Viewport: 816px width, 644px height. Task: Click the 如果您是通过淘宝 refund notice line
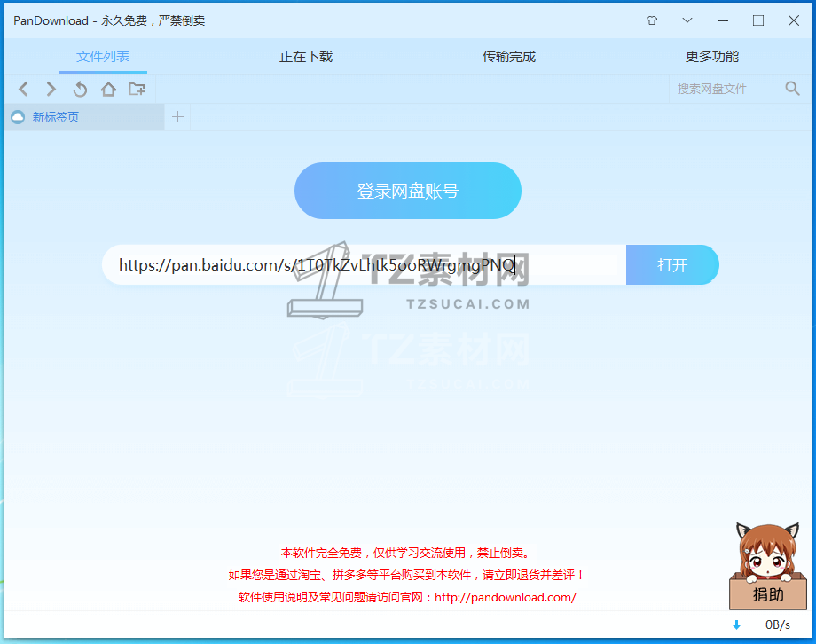[x=406, y=575]
